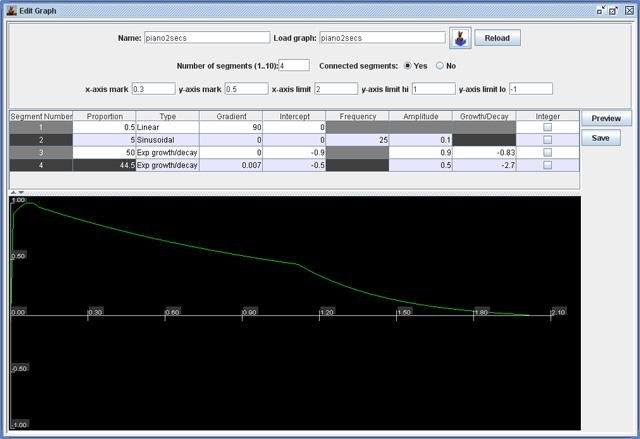Click the y-axis limit hi field
640x439 pixels.
tap(433, 89)
